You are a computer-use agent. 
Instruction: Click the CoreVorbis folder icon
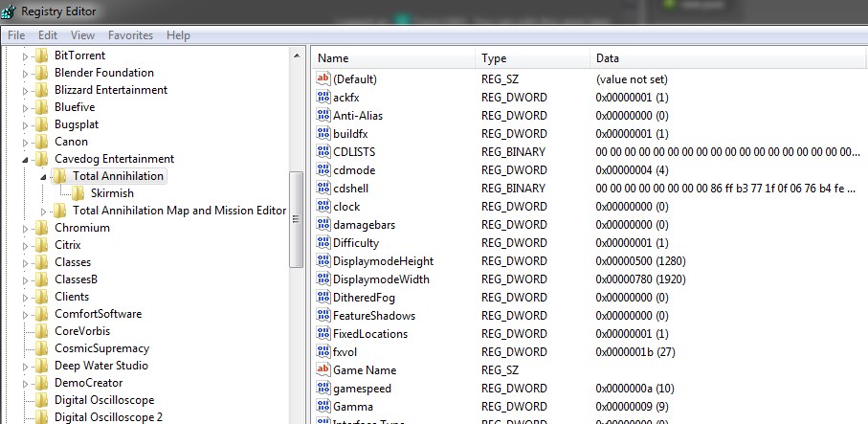[x=41, y=331]
